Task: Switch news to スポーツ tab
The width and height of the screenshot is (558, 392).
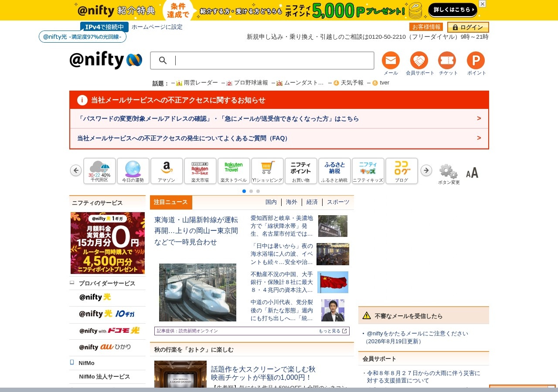Action: coord(338,202)
